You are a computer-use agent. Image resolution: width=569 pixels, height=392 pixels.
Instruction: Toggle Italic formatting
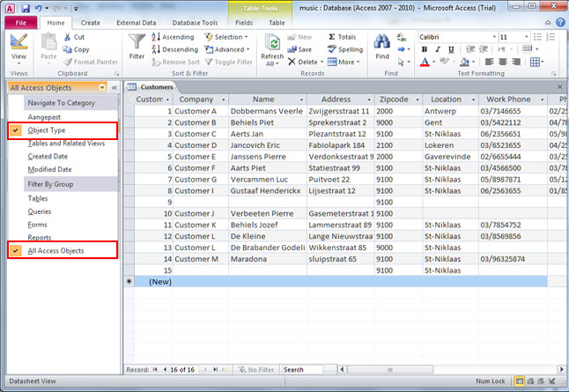pyautogui.click(x=438, y=49)
